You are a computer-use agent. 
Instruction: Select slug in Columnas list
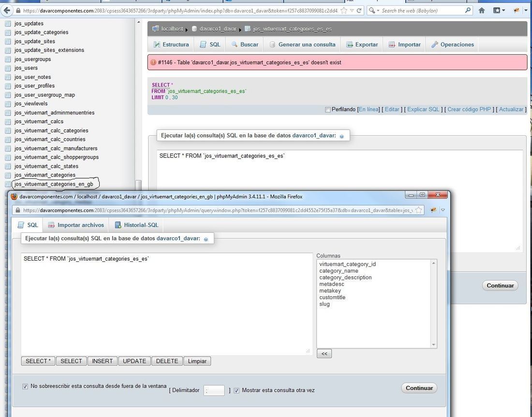[325, 304]
